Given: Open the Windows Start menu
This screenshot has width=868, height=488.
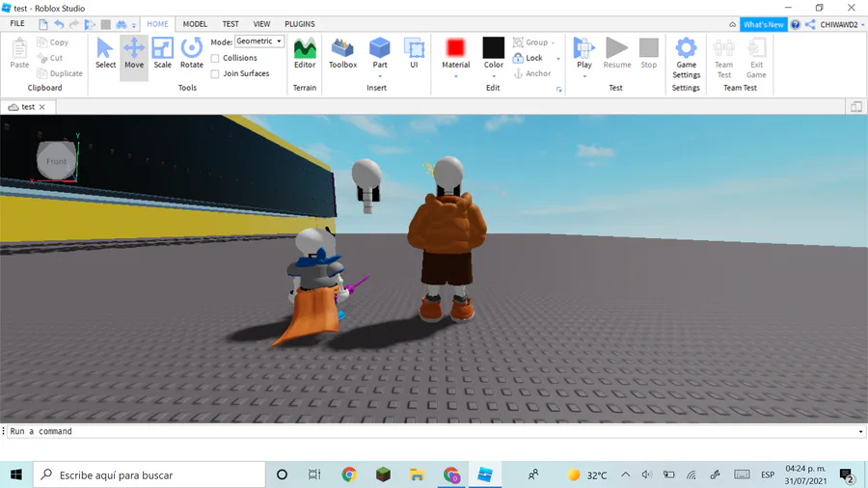Looking at the screenshot, I should 16,474.
